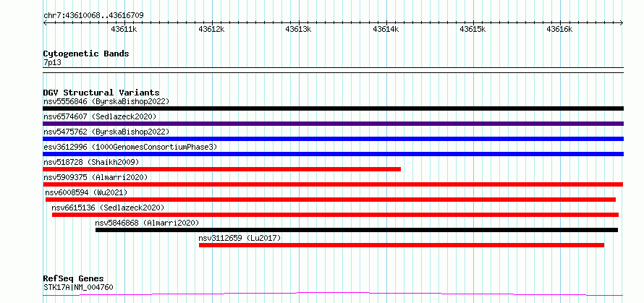Select the nsv6615136 (Sedlazeck2020) label

click(108, 208)
